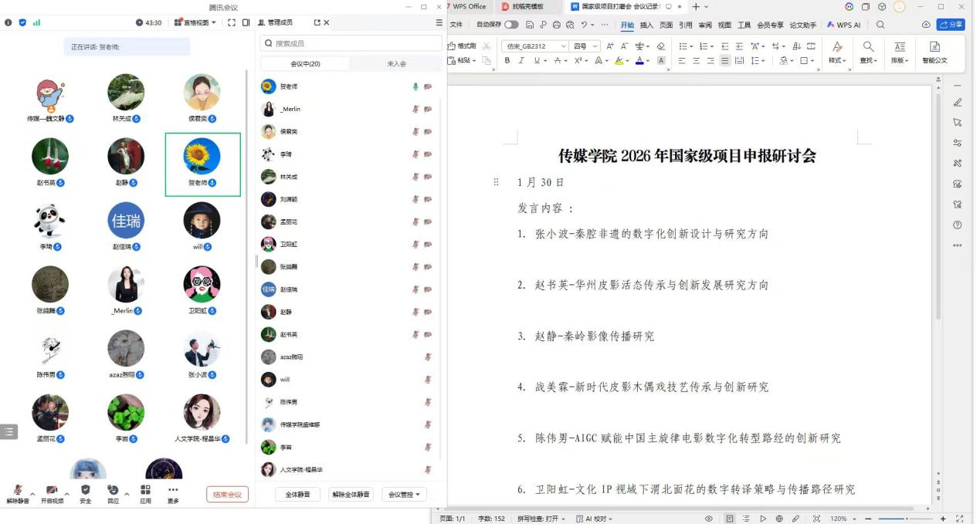Click the red 结束会议 button

[x=227, y=495]
